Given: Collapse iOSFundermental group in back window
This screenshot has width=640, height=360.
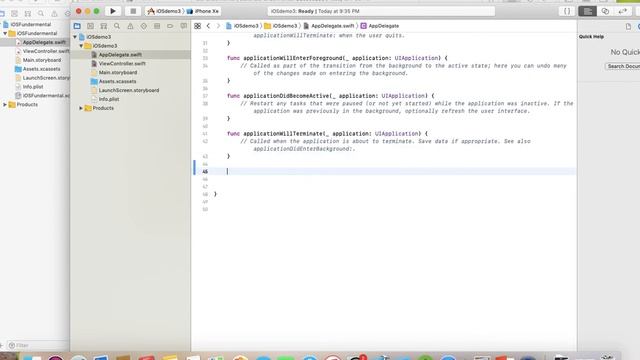Looking at the screenshot, I should pos(5,33).
